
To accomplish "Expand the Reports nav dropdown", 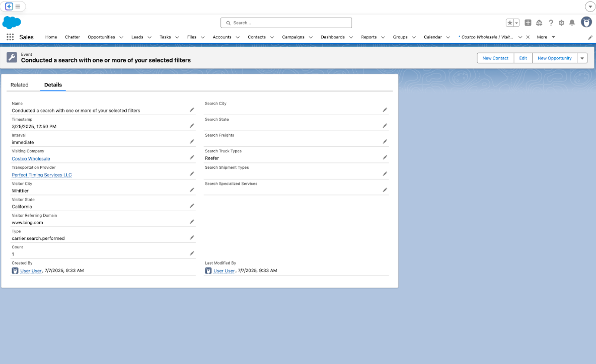I will 383,37.
